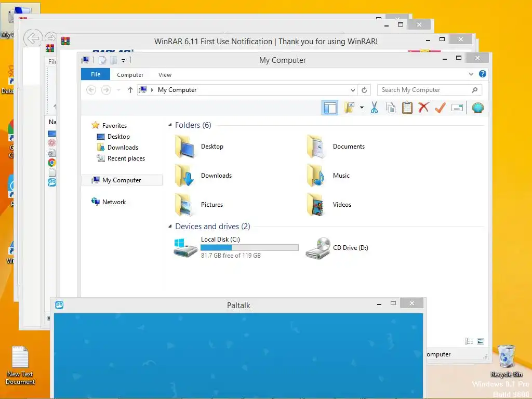Expand the ribbon with the chevron
This screenshot has width=532, height=399.
tap(471, 74)
